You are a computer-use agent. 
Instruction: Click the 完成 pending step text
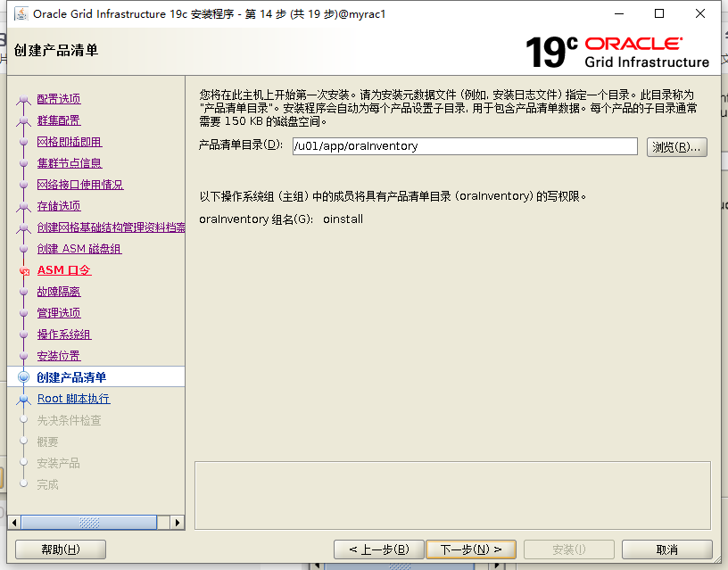pyautogui.click(x=48, y=484)
